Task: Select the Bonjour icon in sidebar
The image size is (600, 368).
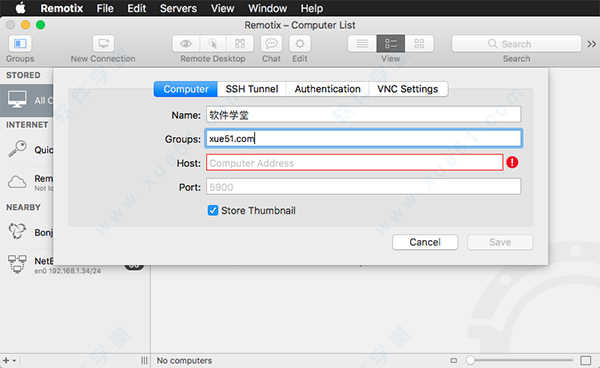Action: 17,231
